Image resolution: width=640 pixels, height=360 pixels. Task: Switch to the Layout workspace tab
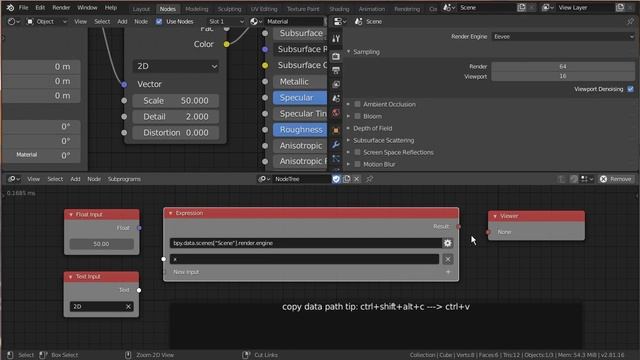click(x=141, y=9)
